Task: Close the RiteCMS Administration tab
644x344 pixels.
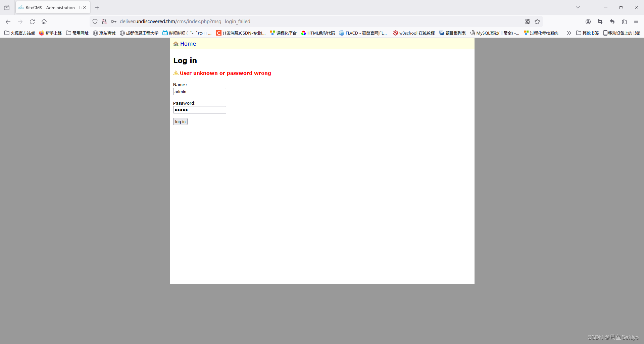Action: pos(85,7)
